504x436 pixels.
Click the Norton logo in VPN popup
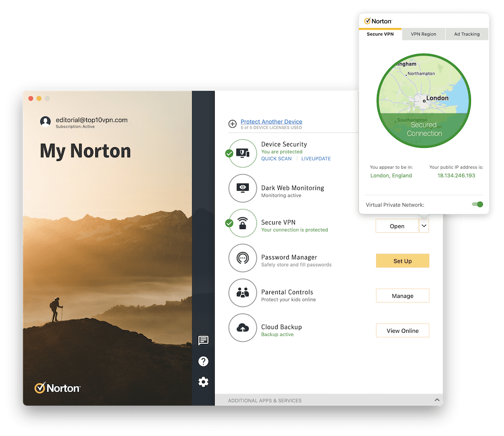377,21
